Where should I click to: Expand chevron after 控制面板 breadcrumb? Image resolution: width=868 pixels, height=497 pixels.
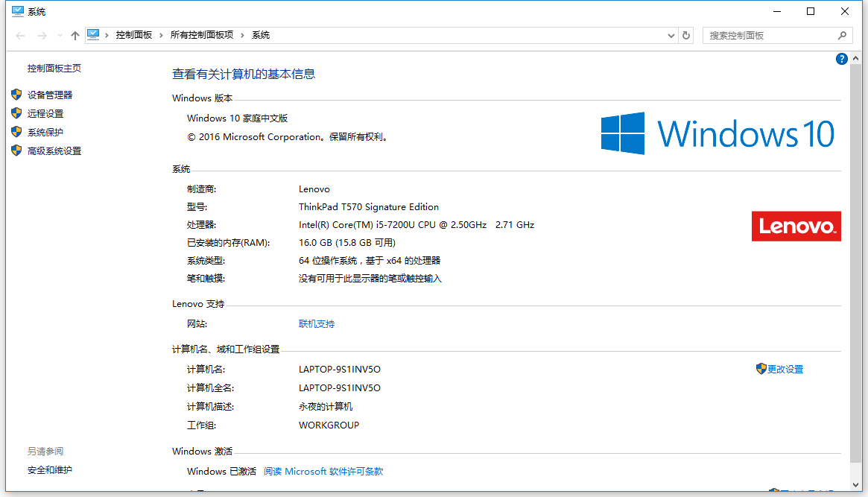point(161,36)
